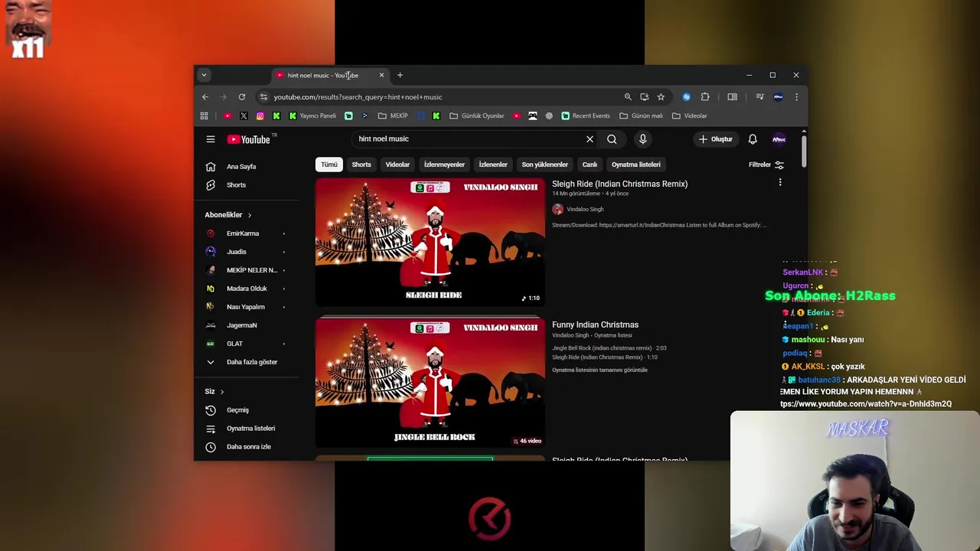Open Chrome profile avatar
Viewport: 980px width, 551px height.
point(778,97)
